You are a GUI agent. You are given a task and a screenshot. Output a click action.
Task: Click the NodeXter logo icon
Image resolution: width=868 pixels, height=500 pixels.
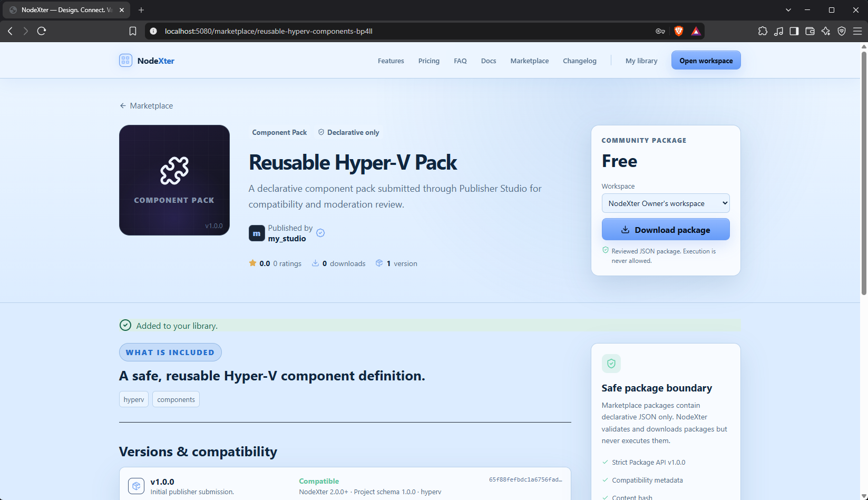point(125,61)
